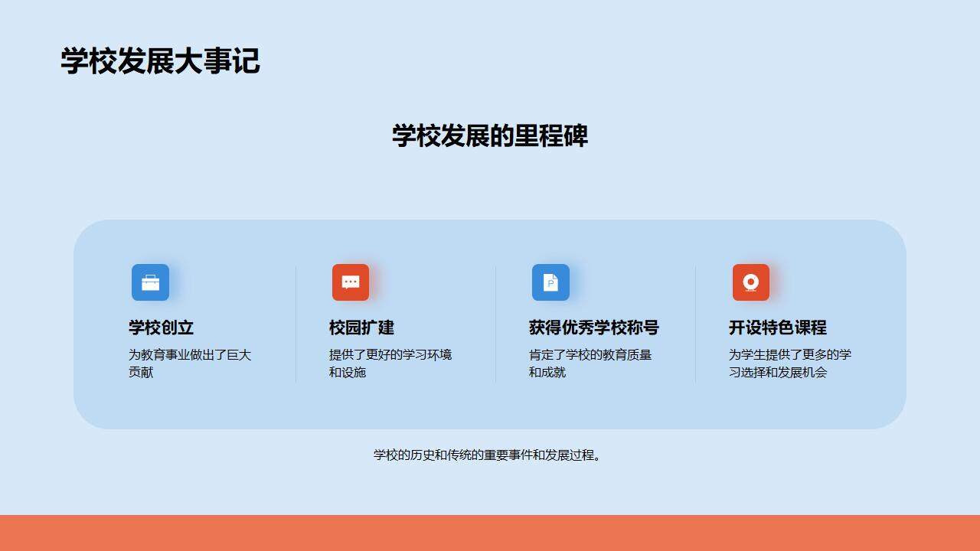Select the description 肯定了学校的教育质量和成就

pyautogui.click(x=590, y=364)
